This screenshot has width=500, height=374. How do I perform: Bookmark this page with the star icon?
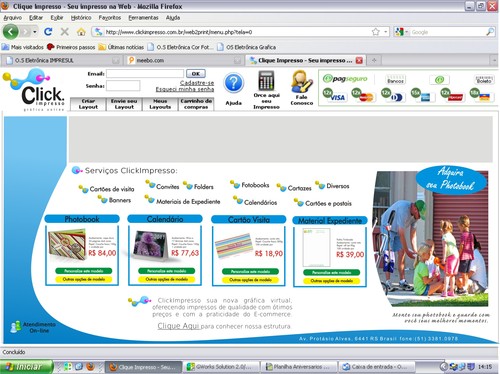[376, 32]
